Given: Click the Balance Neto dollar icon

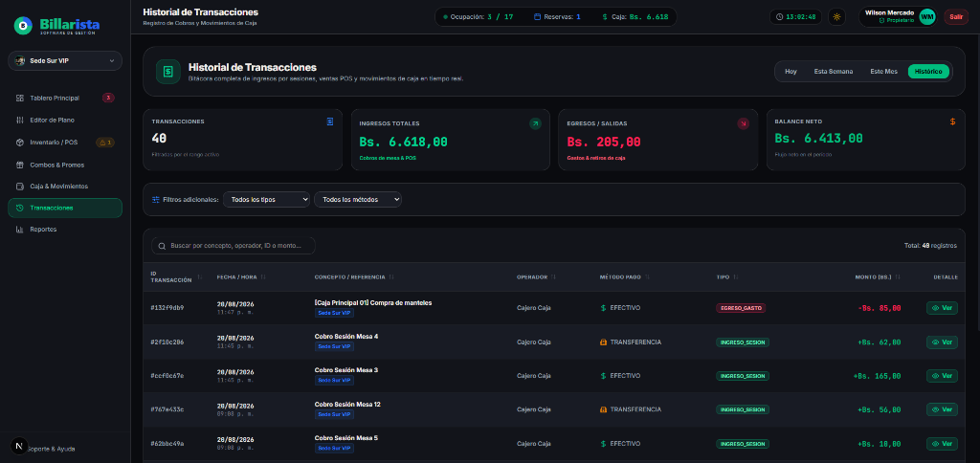Looking at the screenshot, I should coord(952,121).
